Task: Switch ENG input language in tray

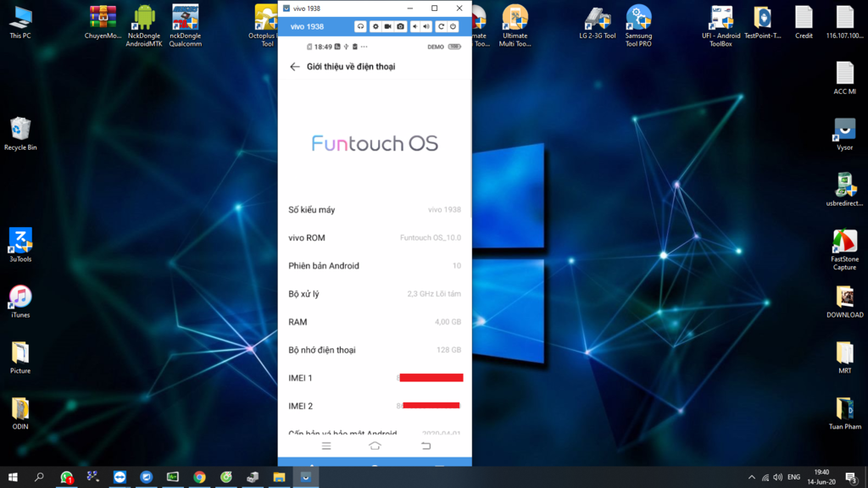Action: [x=793, y=477]
